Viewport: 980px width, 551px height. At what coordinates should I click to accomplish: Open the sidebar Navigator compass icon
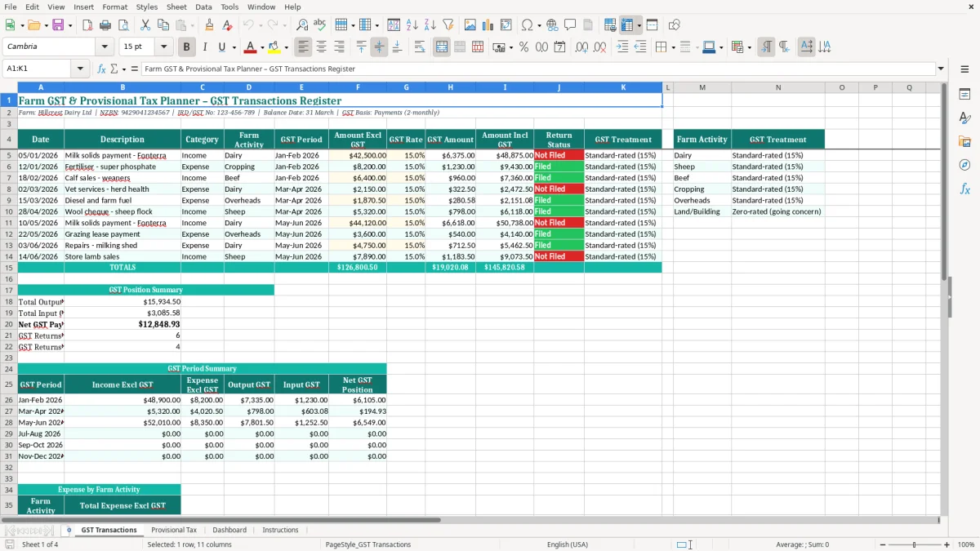964,165
